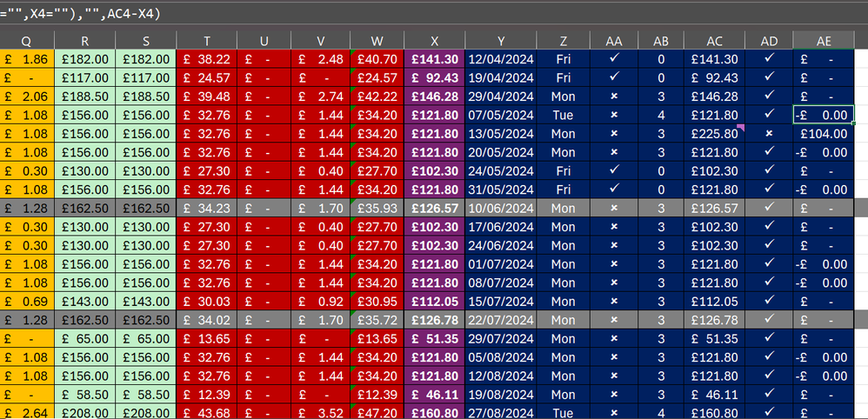Select the date cell 19/08/2024
This screenshot has width=868, height=419.
500,394
